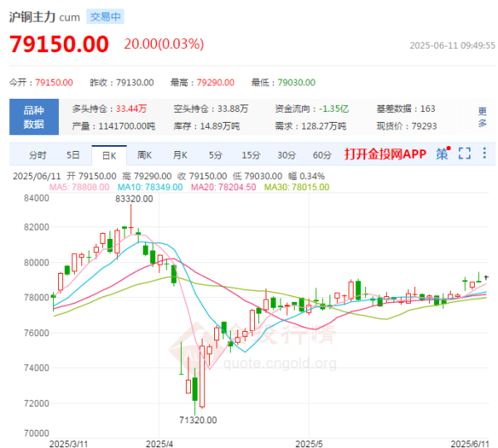Click the 2025/5 date axis label
This screenshot has height=448, width=498.
pyautogui.click(x=309, y=444)
